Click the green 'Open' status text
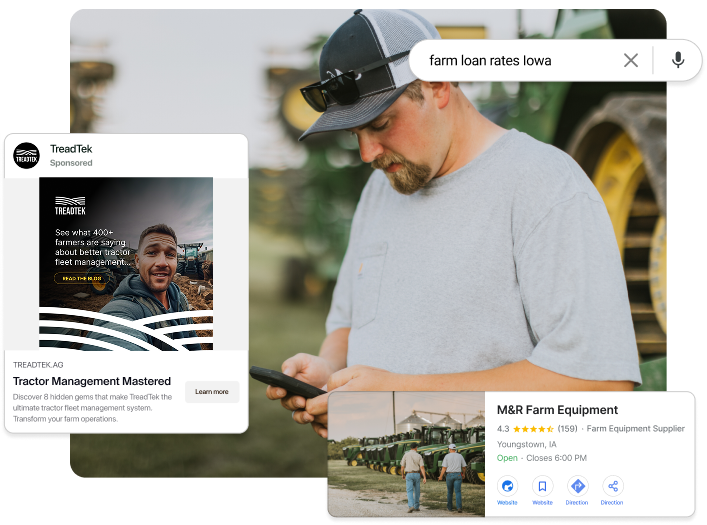Screen dimensions: 707x525 pyautogui.click(x=507, y=458)
